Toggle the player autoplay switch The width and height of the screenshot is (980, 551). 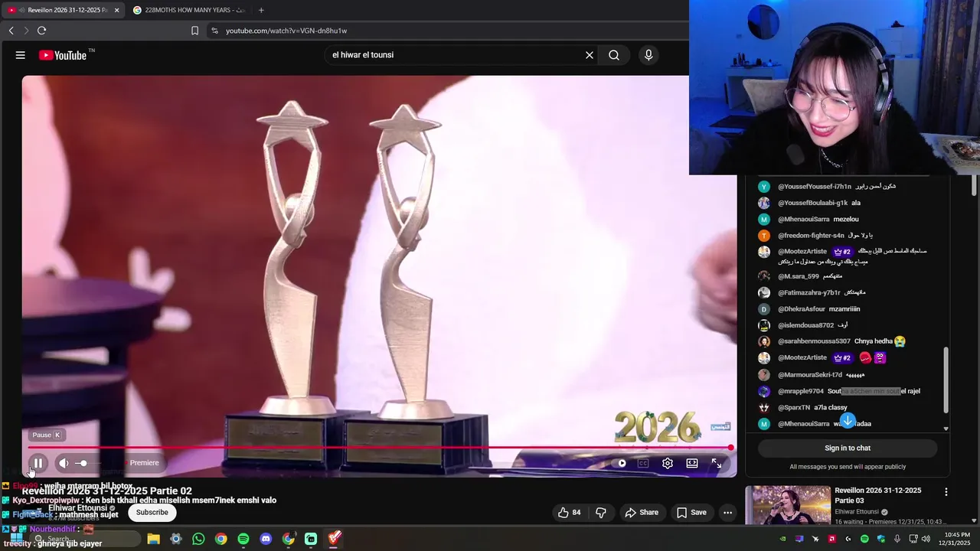click(x=622, y=463)
